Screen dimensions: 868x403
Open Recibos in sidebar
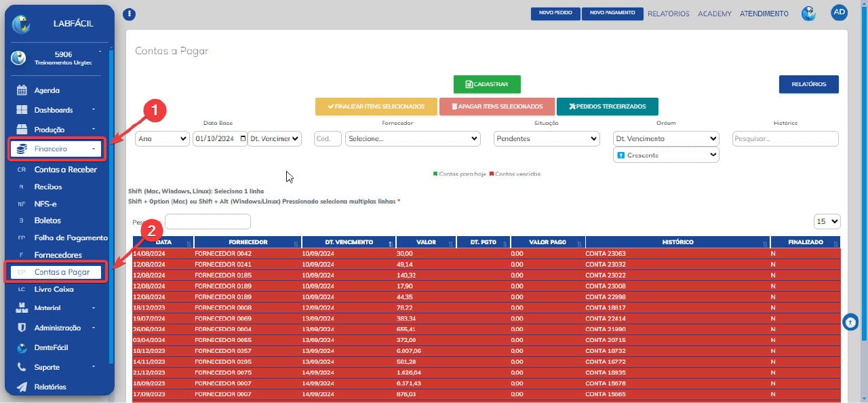pos(48,187)
